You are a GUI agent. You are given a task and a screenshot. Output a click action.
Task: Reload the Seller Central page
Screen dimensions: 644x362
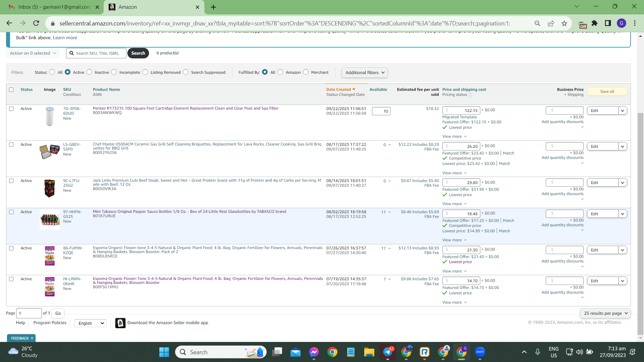coord(36,23)
